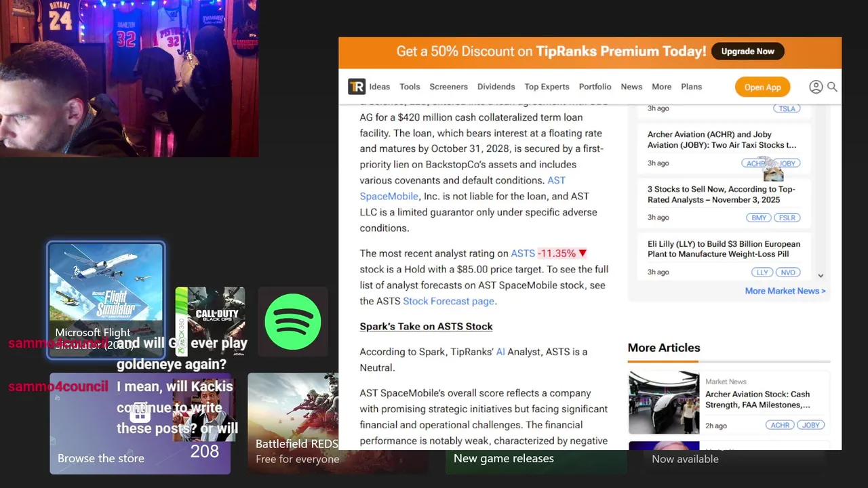Screen dimensions: 868x488
Task: Click the ASTS ticker link
Action: [523, 253]
